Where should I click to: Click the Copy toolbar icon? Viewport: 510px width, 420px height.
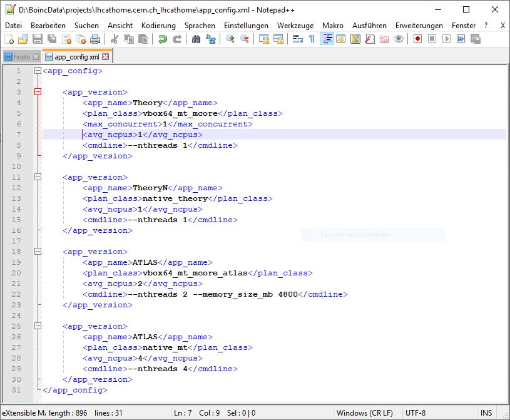point(129,39)
